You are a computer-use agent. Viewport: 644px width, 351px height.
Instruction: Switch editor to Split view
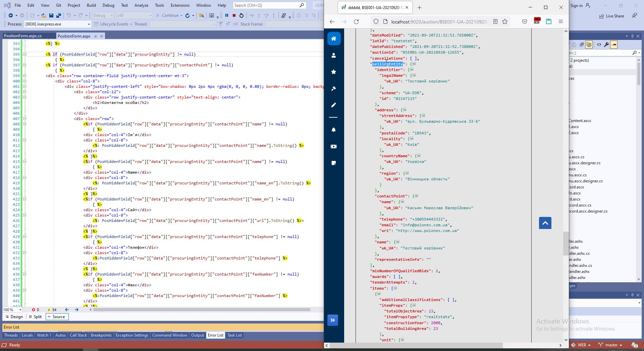(35, 317)
